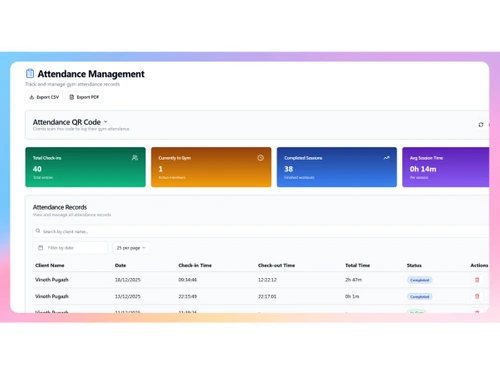This screenshot has height=375, width=500.
Task: Click total time 0h 1m
Action: coord(352,296)
